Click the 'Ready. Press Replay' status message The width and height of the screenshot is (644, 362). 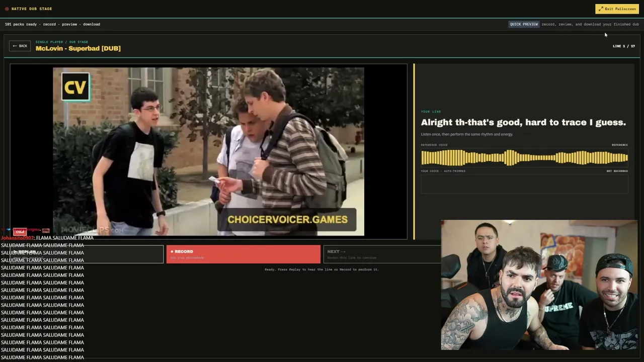[321, 269]
